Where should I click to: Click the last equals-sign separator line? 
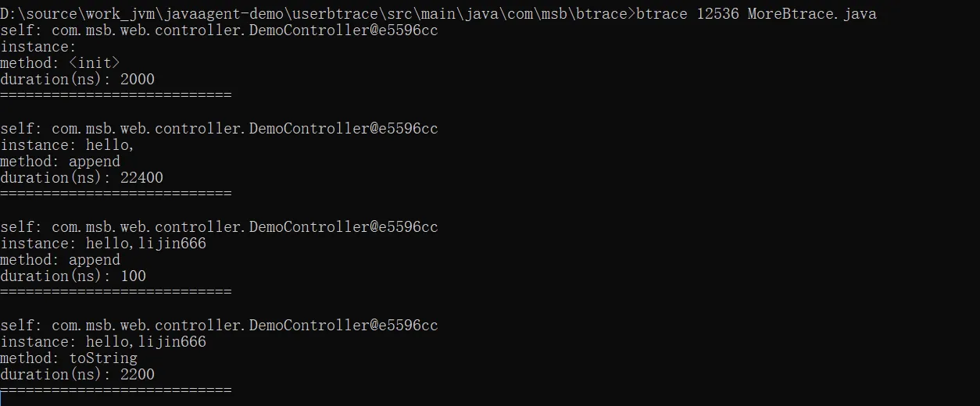pos(116,390)
